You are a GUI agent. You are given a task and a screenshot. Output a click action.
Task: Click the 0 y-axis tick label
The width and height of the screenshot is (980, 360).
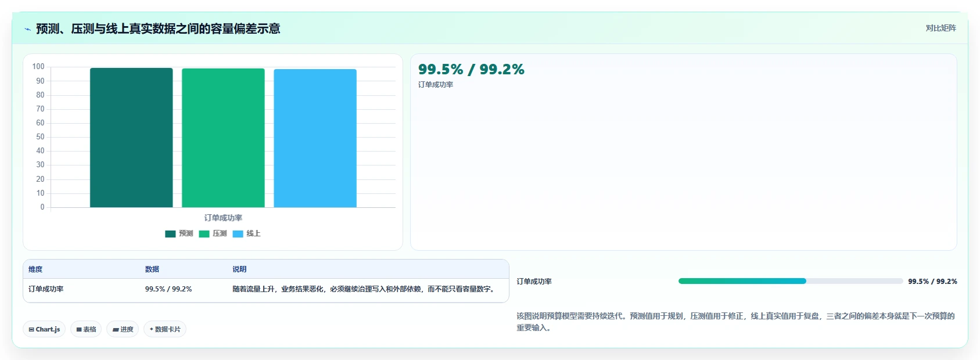(x=42, y=207)
